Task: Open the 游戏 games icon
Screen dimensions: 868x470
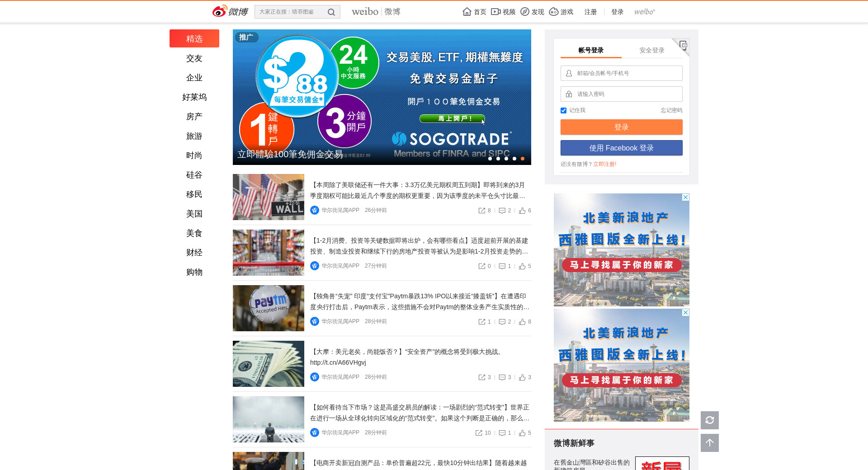Action: (x=554, y=12)
